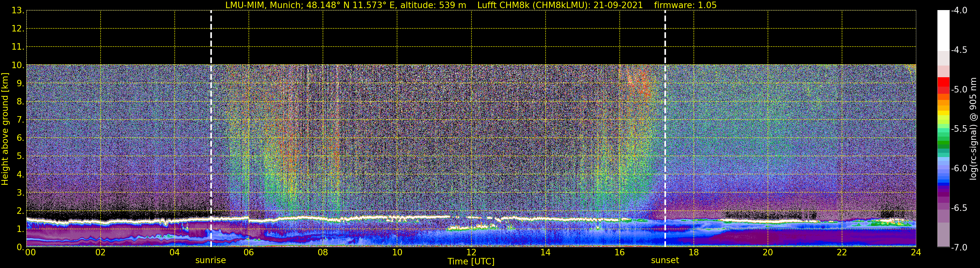The height and width of the screenshot is (268, 980).
Task: Click the height axis tick '4.'
Action: click(x=20, y=175)
